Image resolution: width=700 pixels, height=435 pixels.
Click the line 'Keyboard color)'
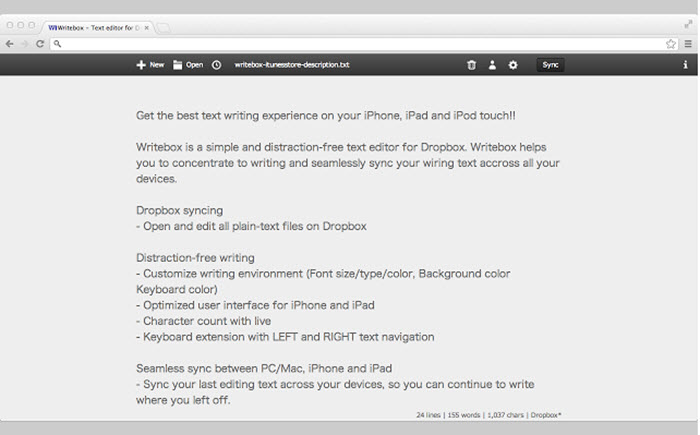177,289
